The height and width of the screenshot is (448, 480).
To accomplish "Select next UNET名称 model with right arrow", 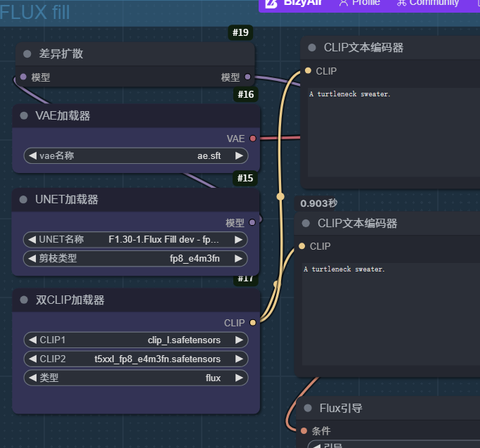I will (x=239, y=240).
